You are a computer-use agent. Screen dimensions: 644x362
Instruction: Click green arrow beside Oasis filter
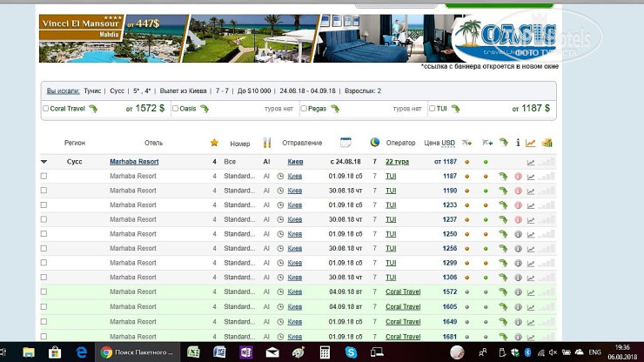(205, 109)
